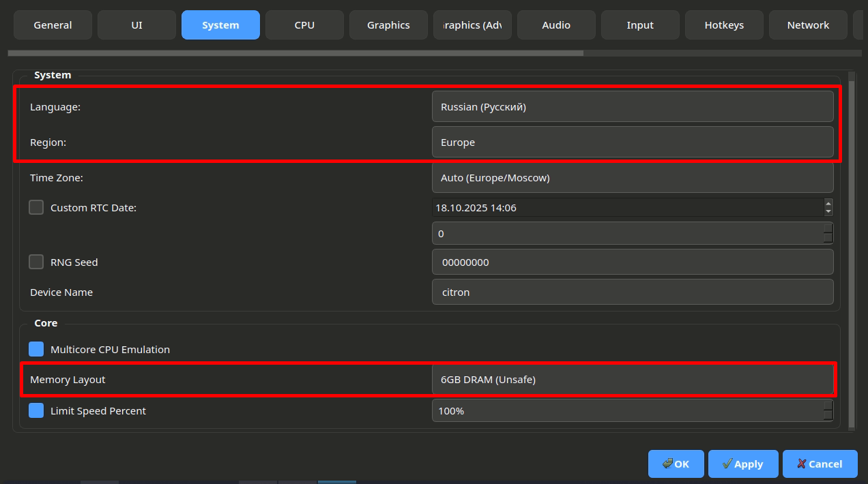The image size is (868, 484).
Task: Click the OK button with icon
Action: (x=676, y=464)
